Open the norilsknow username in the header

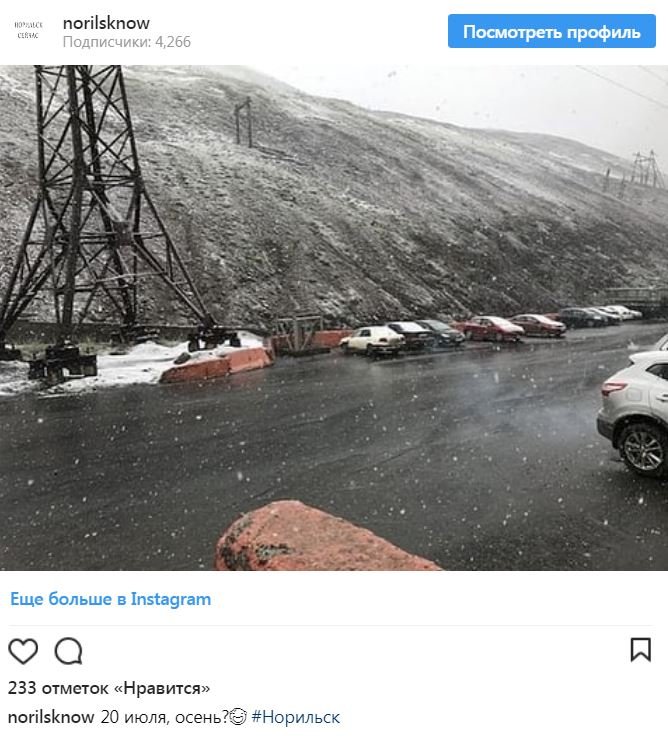(x=106, y=23)
